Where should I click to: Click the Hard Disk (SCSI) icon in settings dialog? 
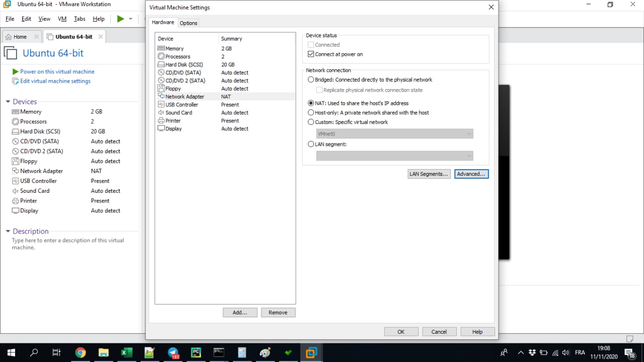[x=161, y=64]
